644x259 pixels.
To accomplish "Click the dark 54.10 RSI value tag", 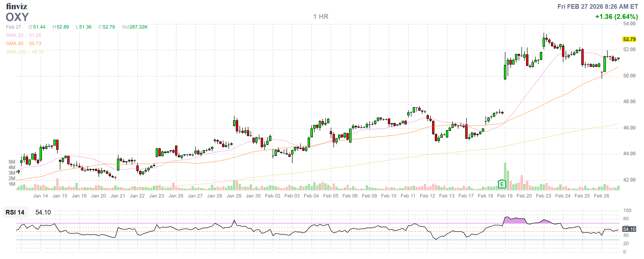I will tap(629, 229).
